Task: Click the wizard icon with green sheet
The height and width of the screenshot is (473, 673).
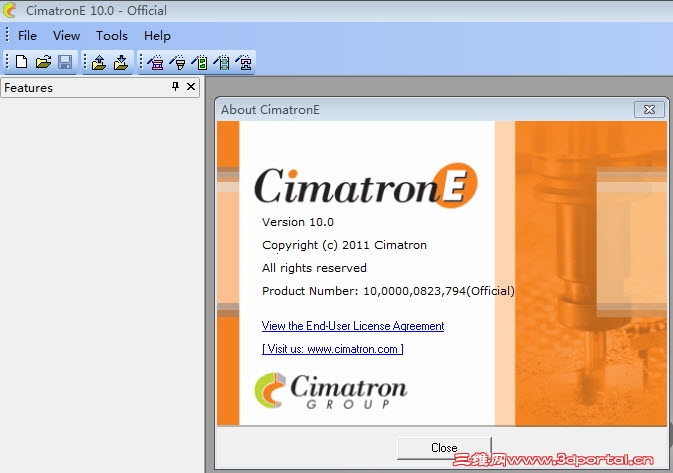Action: tap(200, 63)
